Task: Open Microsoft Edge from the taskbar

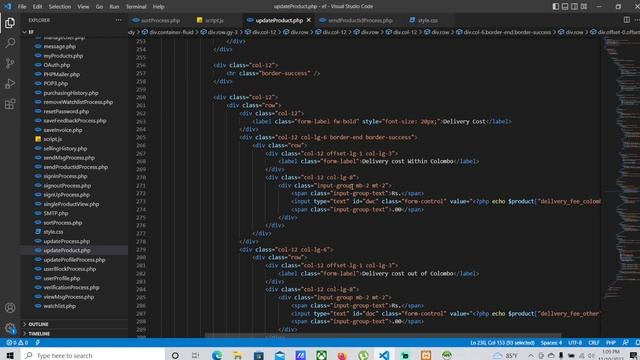Action: pos(217,355)
